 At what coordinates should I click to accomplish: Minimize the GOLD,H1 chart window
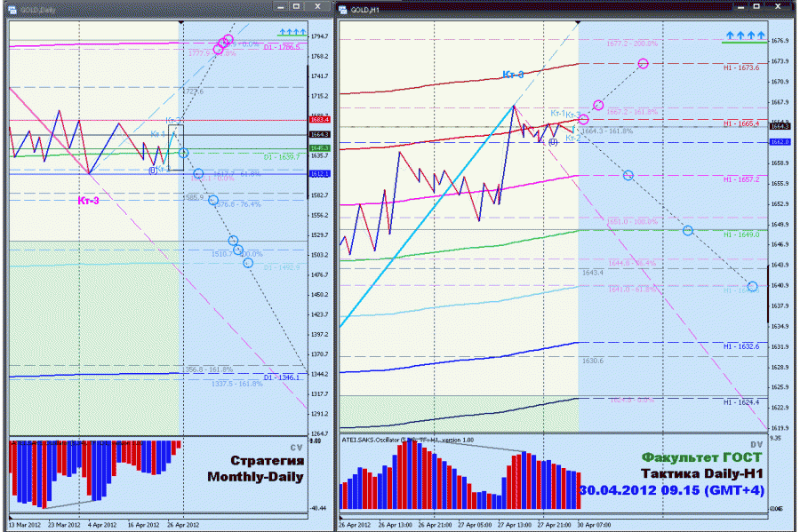coord(740,6)
